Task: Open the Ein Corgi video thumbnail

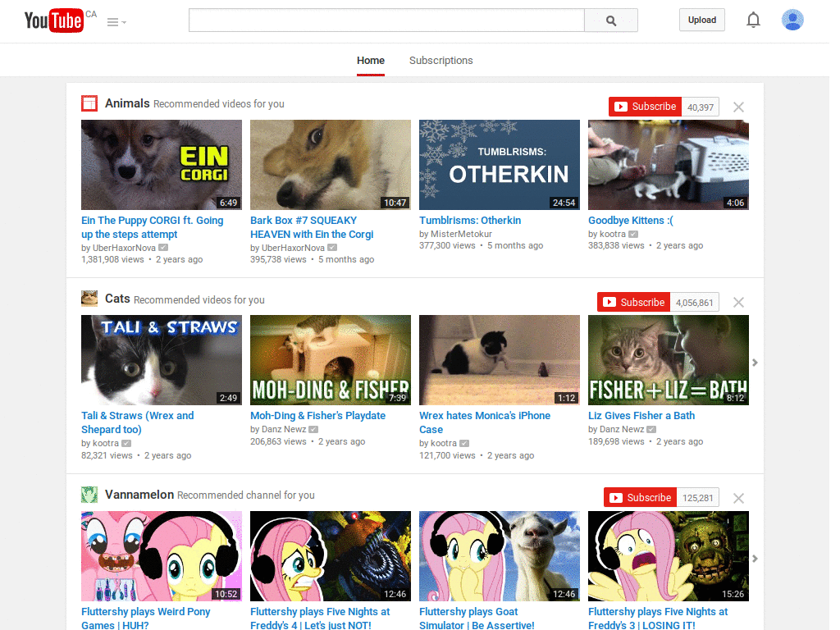Action: click(162, 164)
